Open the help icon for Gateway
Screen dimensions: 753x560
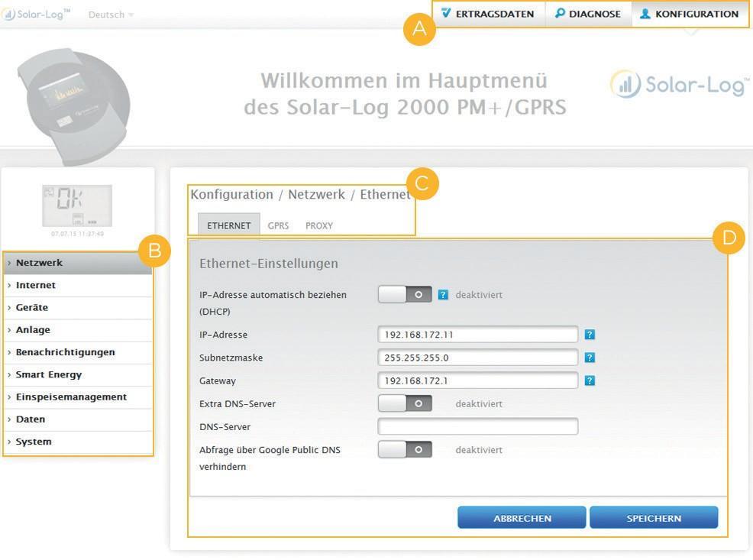590,381
